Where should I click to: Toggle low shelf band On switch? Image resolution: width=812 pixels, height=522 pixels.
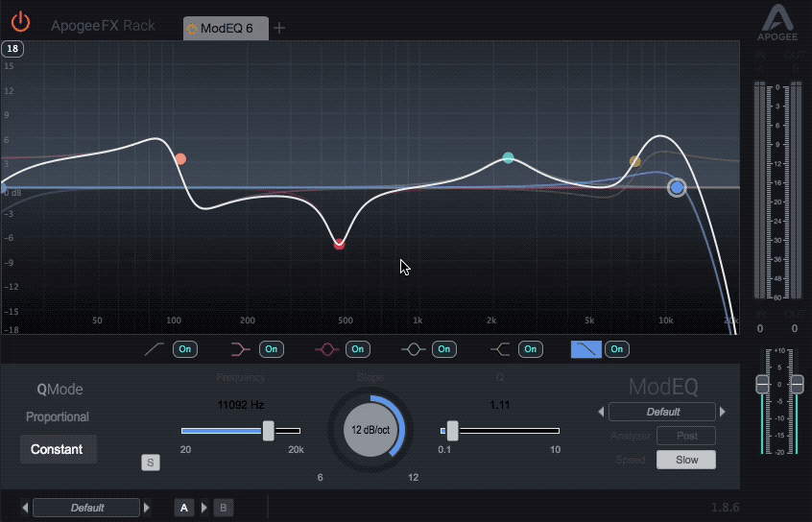point(272,349)
